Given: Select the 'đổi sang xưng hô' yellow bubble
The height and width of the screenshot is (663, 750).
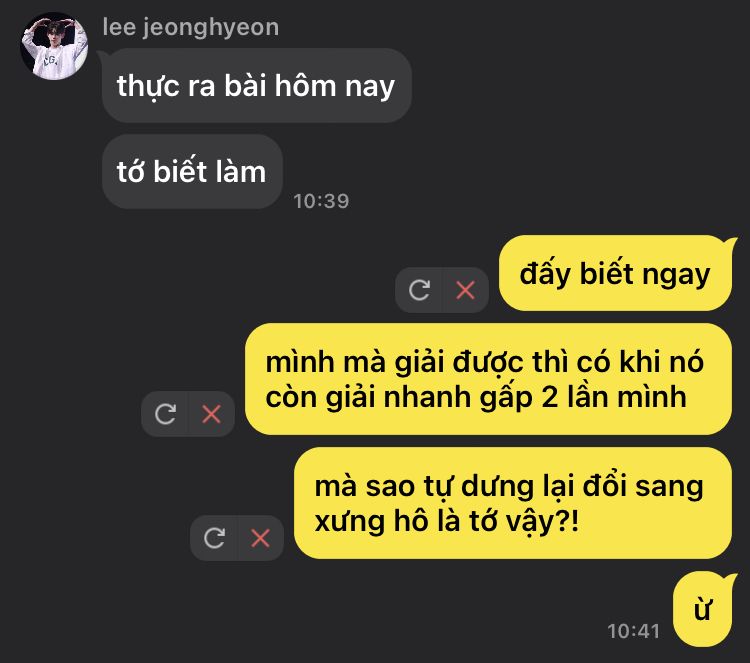Looking at the screenshot, I should pos(513,503).
